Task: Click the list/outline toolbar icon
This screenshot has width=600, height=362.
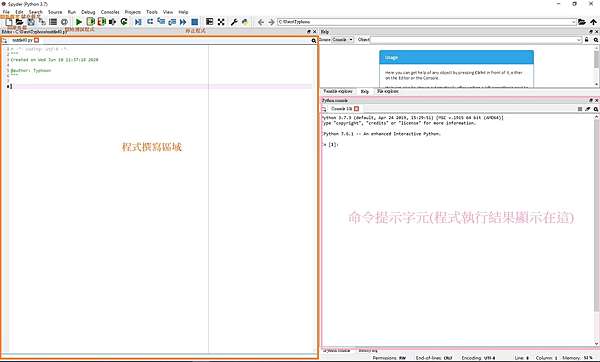Action: (x=53, y=22)
